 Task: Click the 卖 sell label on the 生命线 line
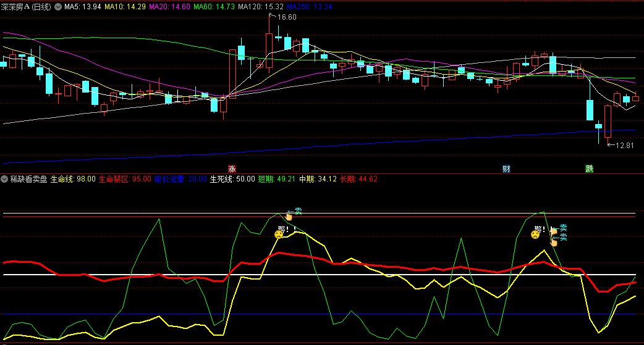point(298,211)
